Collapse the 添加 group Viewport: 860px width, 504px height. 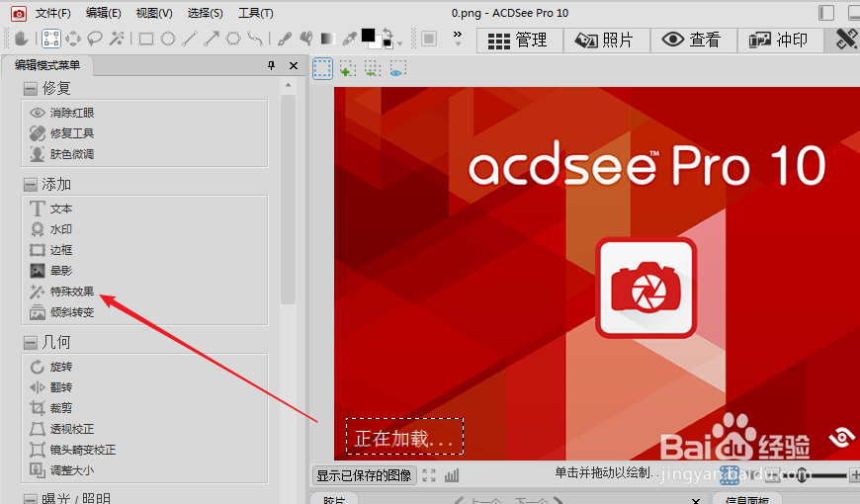(x=31, y=184)
